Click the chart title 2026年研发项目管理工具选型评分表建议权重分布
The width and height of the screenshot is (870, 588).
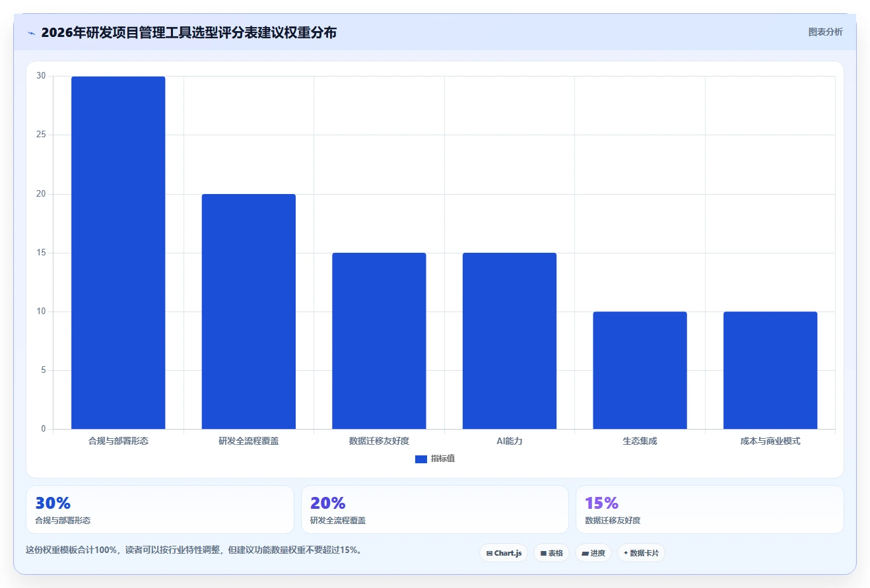coord(189,32)
